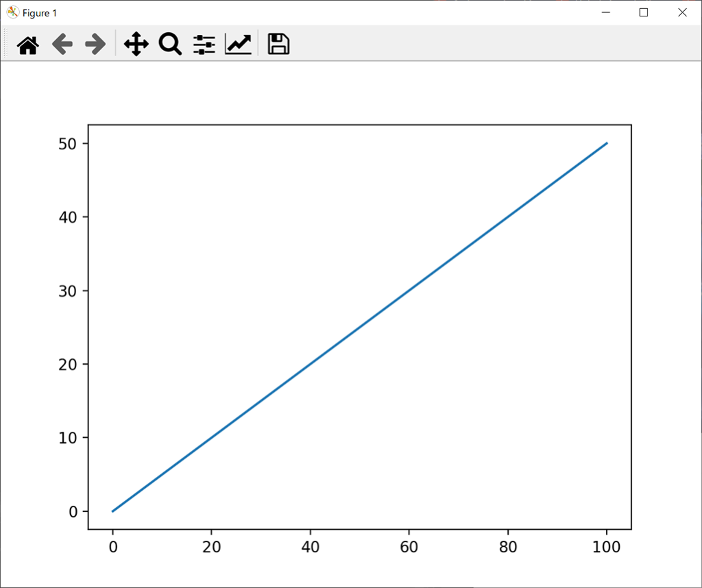Reset the plot to original view with Home
Screen dimensions: 702x588
point(28,45)
